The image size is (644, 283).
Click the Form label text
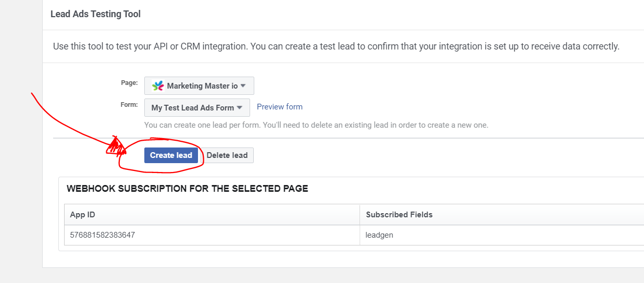[129, 104]
